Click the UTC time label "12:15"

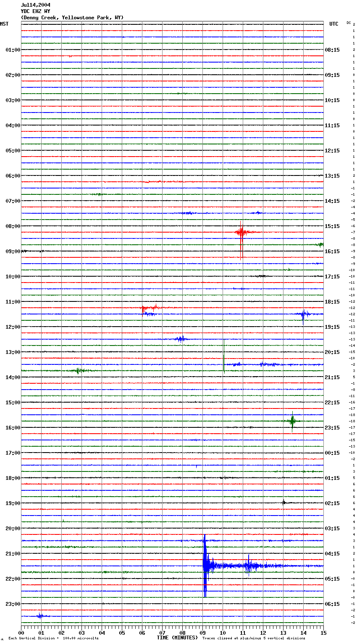(x=332, y=151)
